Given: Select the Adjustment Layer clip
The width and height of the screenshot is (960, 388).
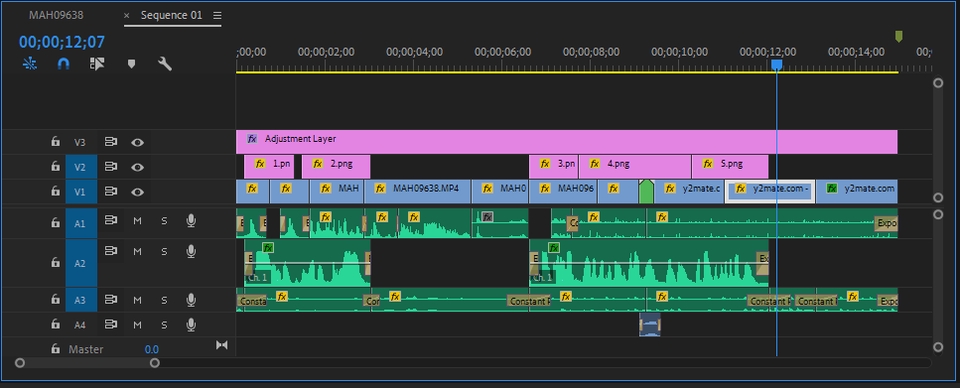Looking at the screenshot, I should pos(566,142).
